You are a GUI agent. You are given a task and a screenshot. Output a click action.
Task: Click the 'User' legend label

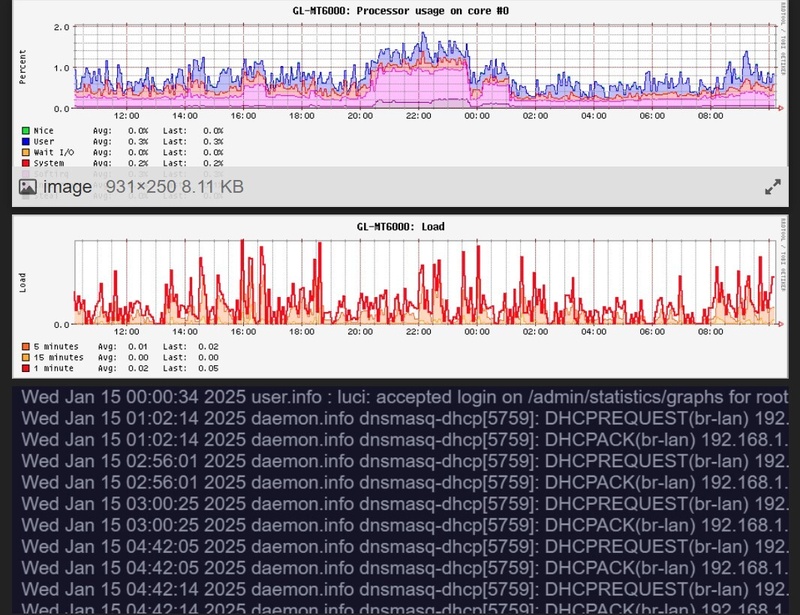43,141
